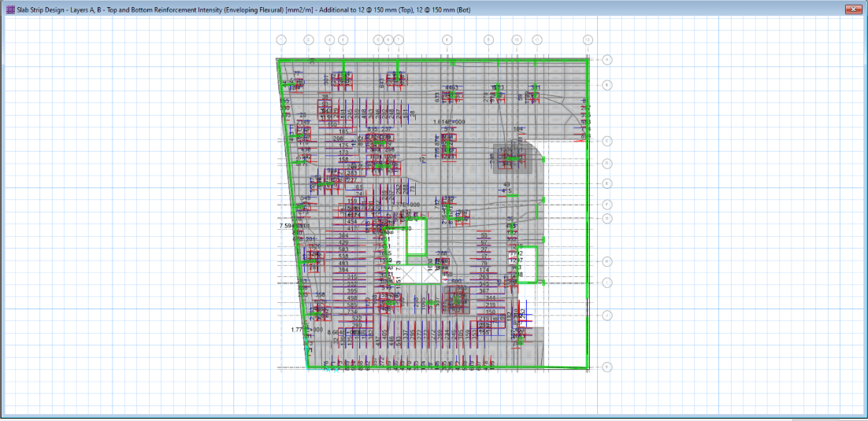
Task: Click grid bubble 8 along the top
Action: click(x=447, y=39)
